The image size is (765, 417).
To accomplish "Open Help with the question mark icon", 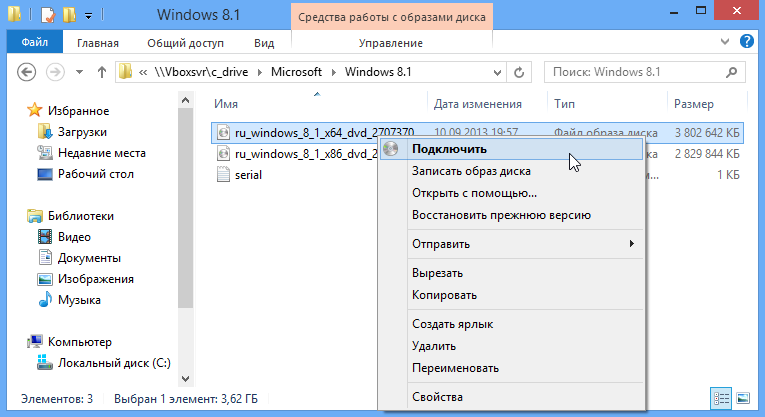I will 745,42.
